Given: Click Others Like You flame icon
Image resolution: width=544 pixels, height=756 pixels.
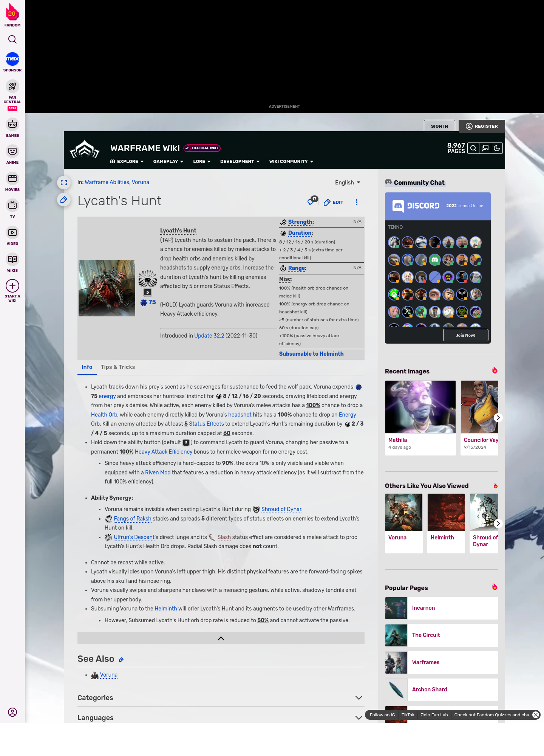Looking at the screenshot, I should click(496, 486).
